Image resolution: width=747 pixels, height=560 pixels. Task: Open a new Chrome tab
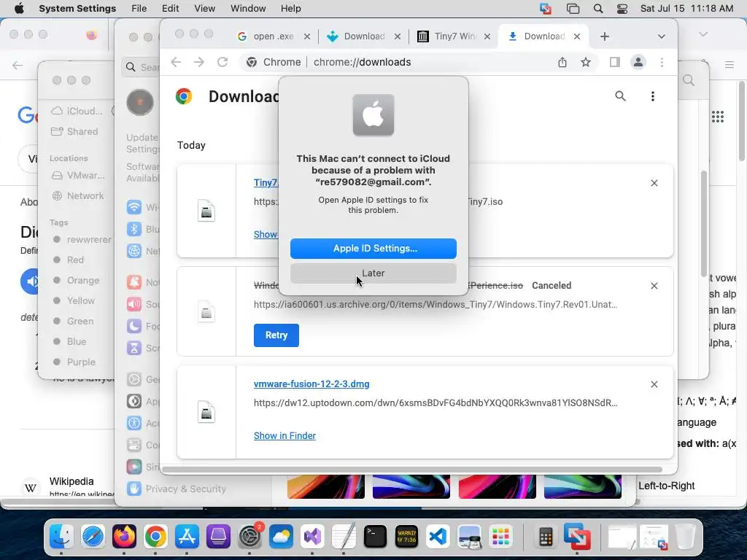pos(605,36)
